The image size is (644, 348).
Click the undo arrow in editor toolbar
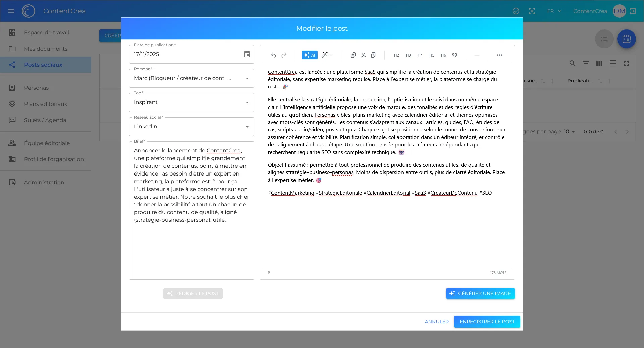(x=273, y=55)
